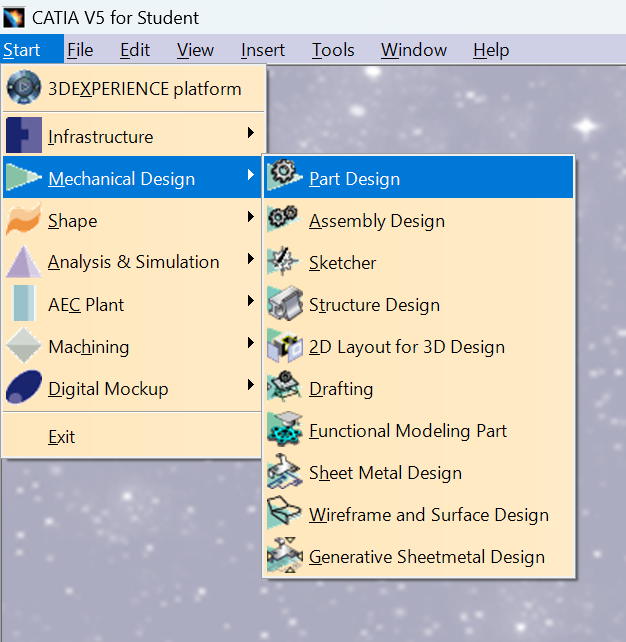This screenshot has width=626, height=642.
Task: Click the Generative Sheetmetal Design icon
Action: (x=285, y=555)
